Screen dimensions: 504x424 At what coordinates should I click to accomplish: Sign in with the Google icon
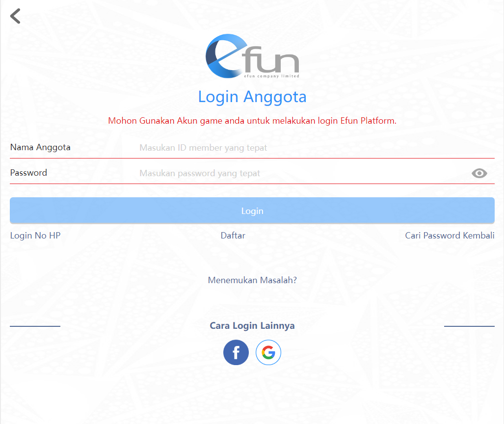pos(268,352)
